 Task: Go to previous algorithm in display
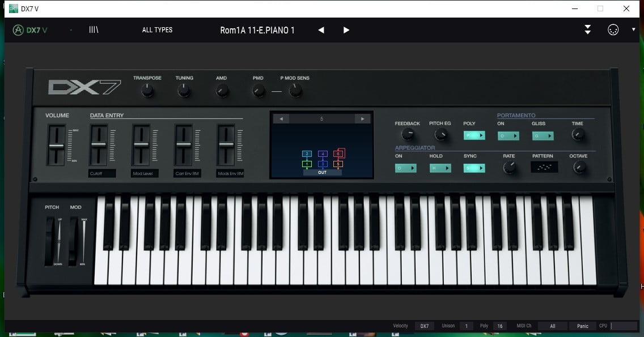pos(281,119)
